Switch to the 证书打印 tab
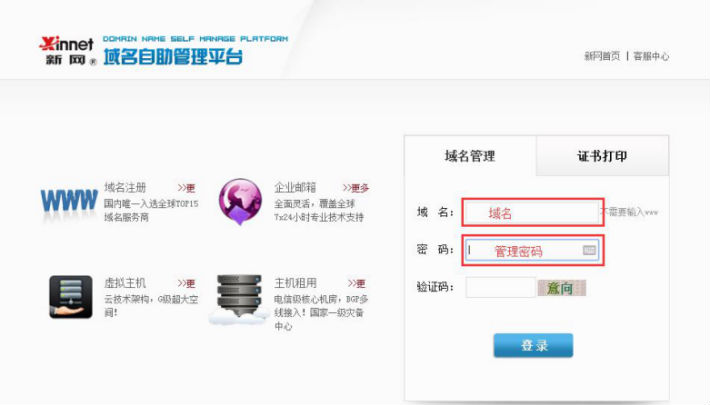The image size is (710, 405). point(602,156)
